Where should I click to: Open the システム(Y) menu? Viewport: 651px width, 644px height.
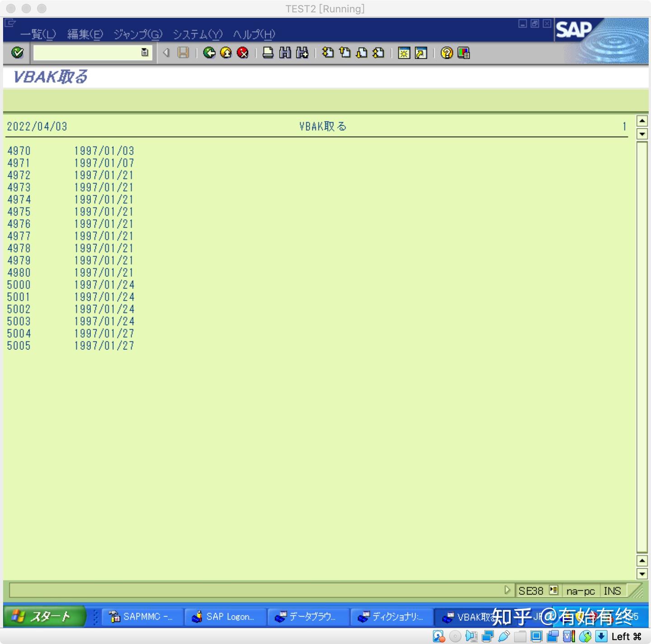[198, 34]
